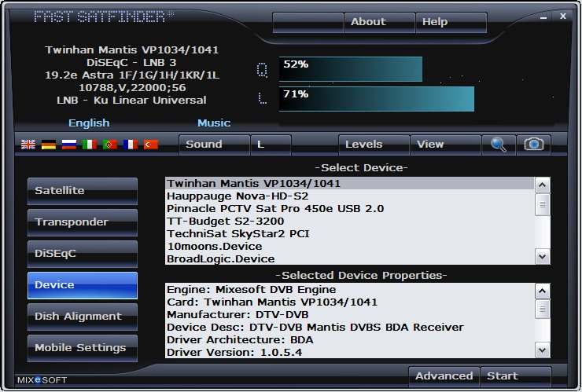Click the 71% level bar
The height and width of the screenshot is (392, 582).
click(x=377, y=99)
